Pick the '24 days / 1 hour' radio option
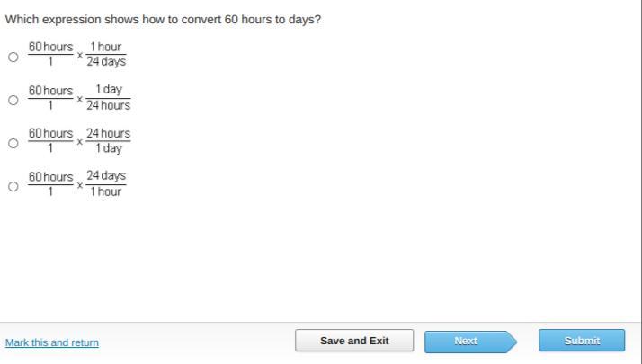This screenshot has width=642, height=364. click(x=13, y=186)
